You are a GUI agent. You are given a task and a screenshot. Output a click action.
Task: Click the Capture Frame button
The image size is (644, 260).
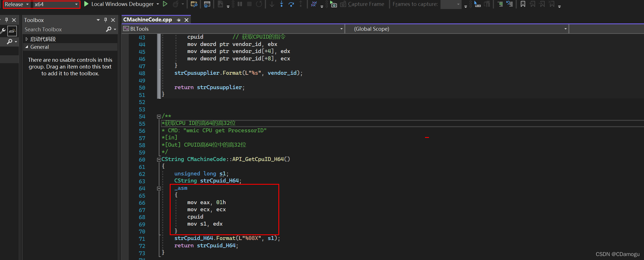(362, 4)
